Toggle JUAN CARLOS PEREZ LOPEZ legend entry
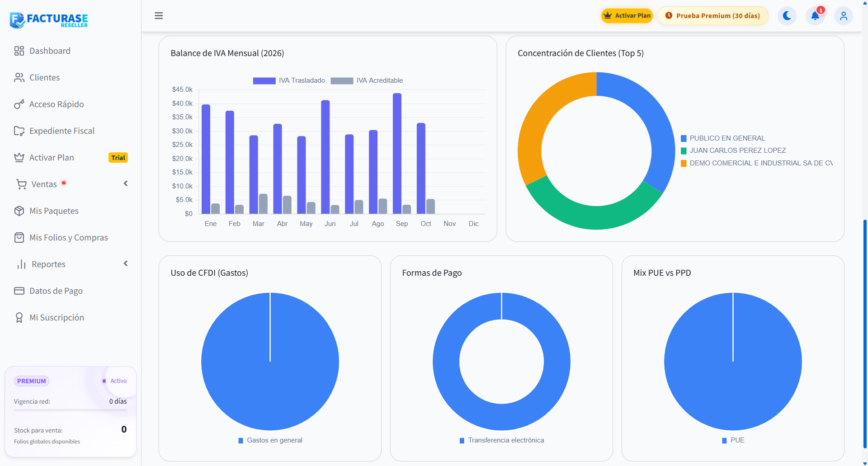Screen dimensions: 868x466 click(x=733, y=151)
